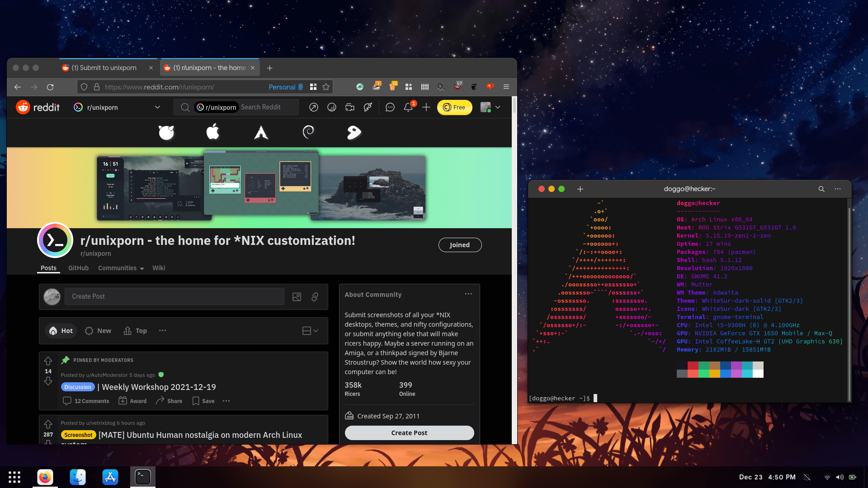868x488 pixels.
Task: Open a new terminal tab with the plus icon
Action: tap(580, 189)
